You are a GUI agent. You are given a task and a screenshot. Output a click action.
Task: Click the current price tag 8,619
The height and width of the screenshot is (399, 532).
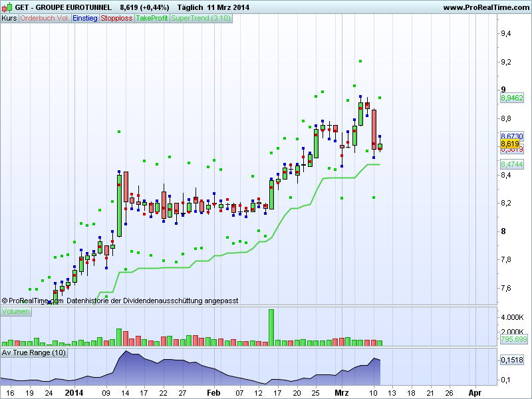510,144
